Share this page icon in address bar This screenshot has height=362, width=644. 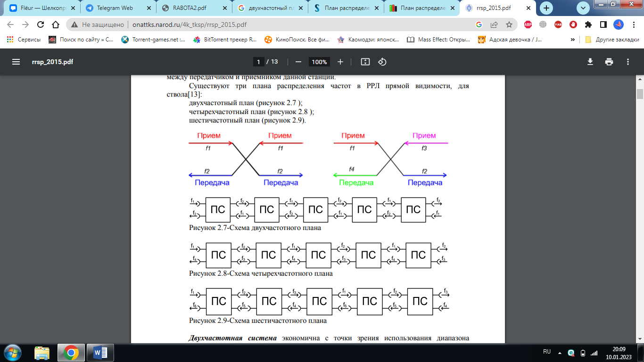[x=494, y=25]
